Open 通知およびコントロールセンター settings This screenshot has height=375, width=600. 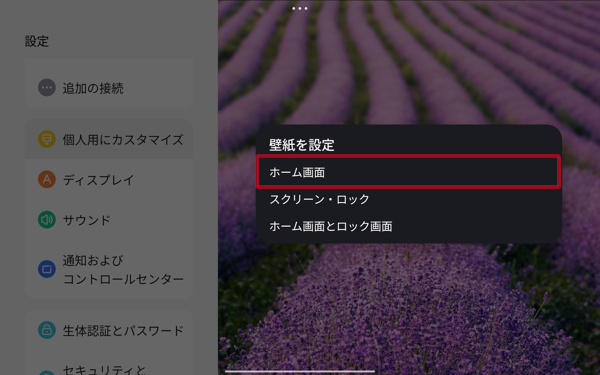[109, 269]
